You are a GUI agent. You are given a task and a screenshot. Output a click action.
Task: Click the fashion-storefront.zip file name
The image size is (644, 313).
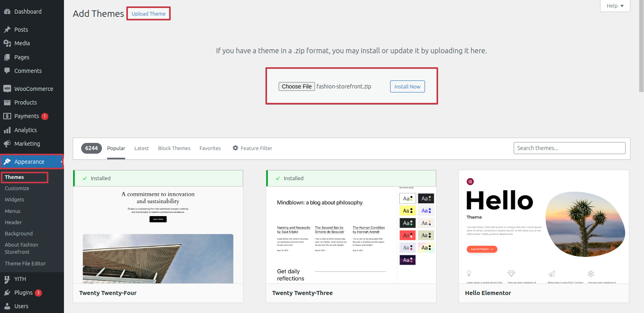(x=344, y=86)
